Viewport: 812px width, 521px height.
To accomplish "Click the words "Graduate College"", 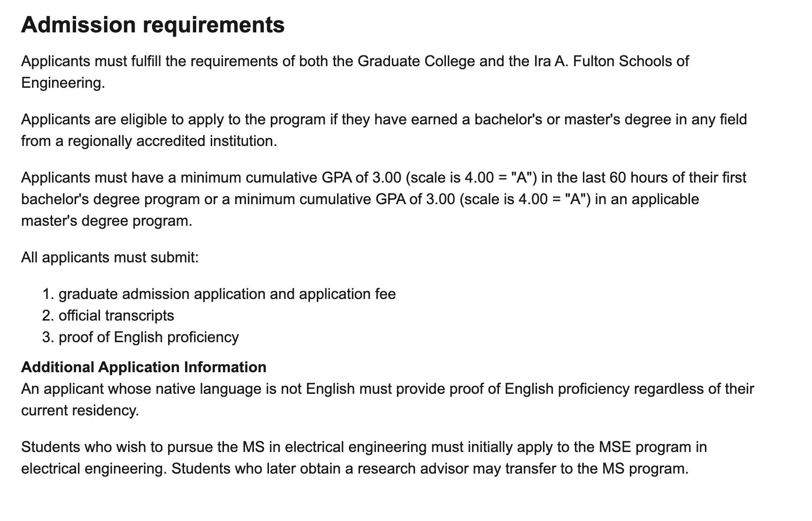I will point(416,61).
